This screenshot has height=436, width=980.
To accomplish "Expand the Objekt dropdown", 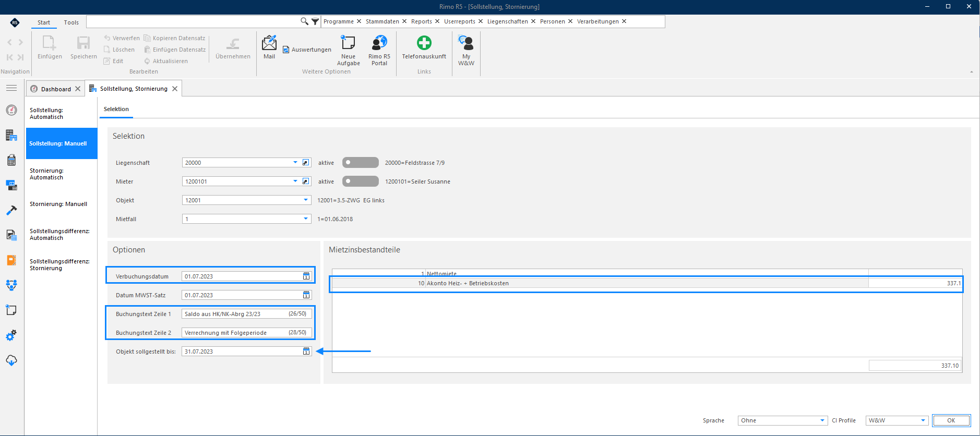I will (306, 200).
